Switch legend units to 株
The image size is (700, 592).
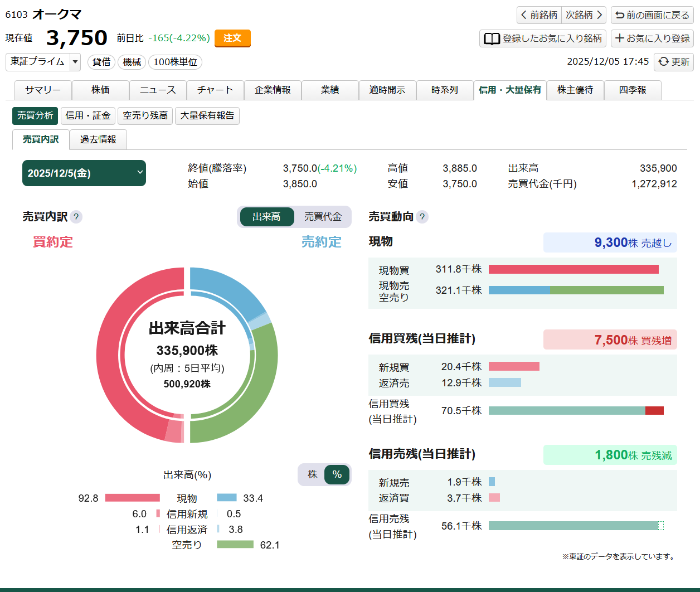pos(312,474)
